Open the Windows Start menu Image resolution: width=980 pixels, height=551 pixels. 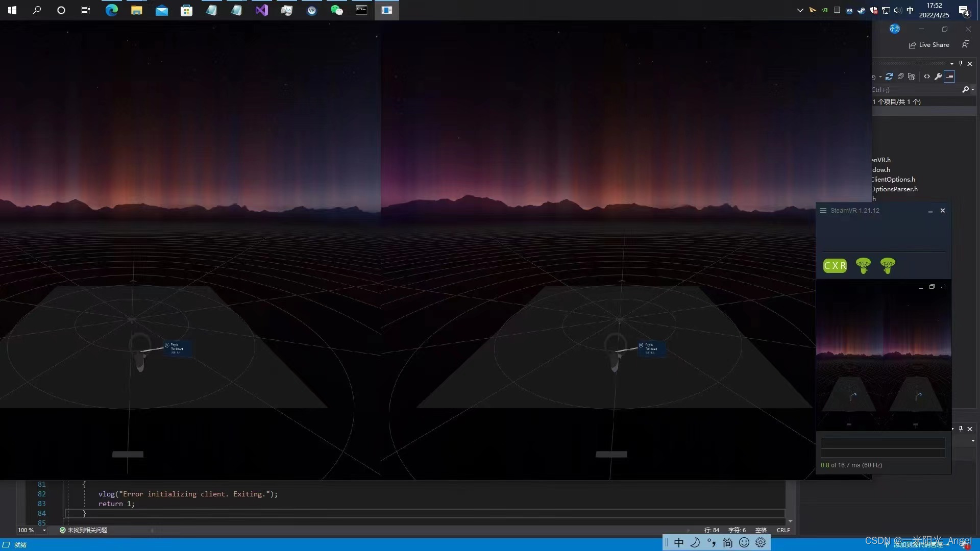(12, 10)
